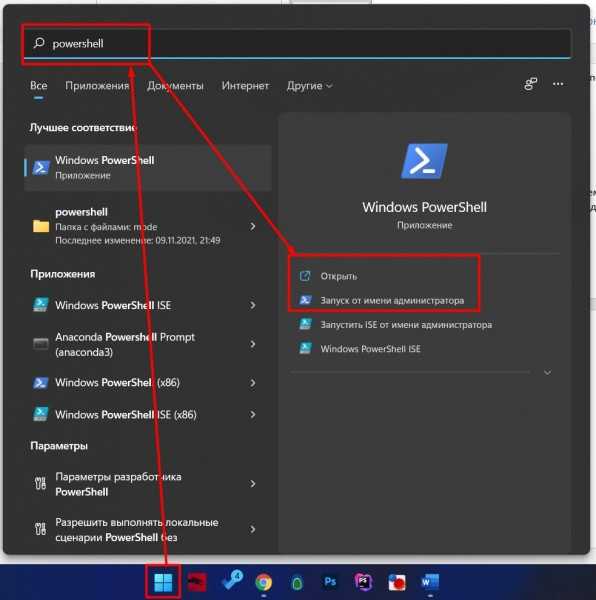Open Anaconda Powershell Prompt result
This screenshot has height=600, width=596.
click(148, 344)
